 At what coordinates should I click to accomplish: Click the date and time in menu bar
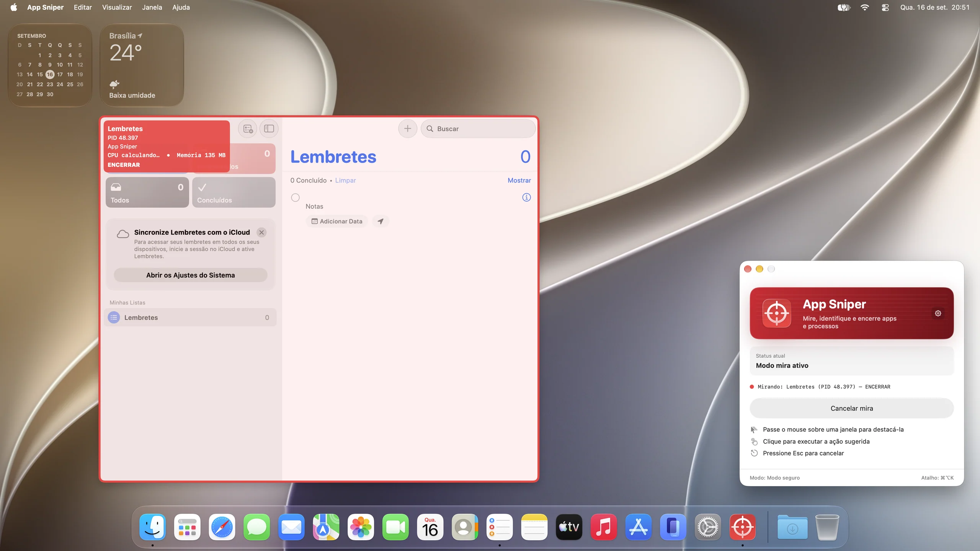pyautogui.click(x=935, y=7)
